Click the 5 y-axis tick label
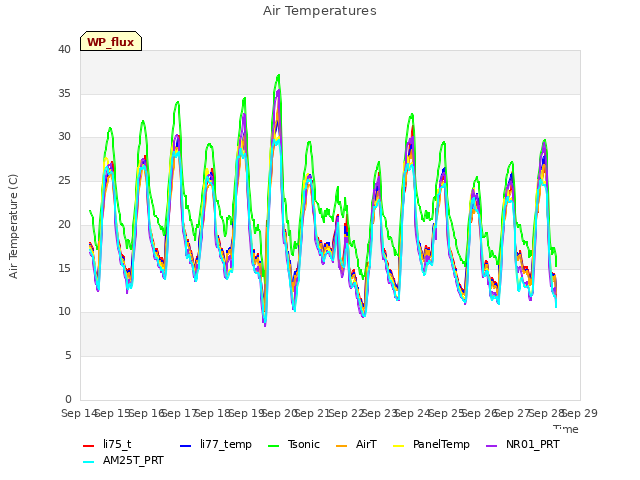The image size is (640, 480). pos(68,356)
